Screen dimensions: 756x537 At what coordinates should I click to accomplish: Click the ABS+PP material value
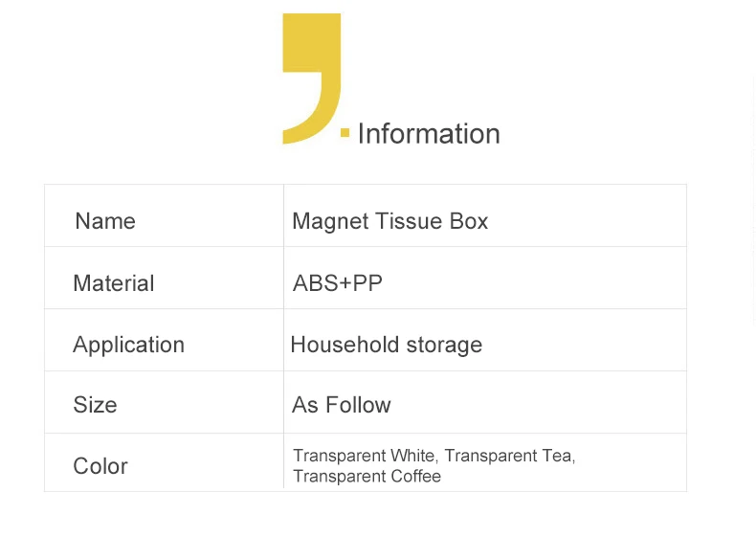pos(338,283)
